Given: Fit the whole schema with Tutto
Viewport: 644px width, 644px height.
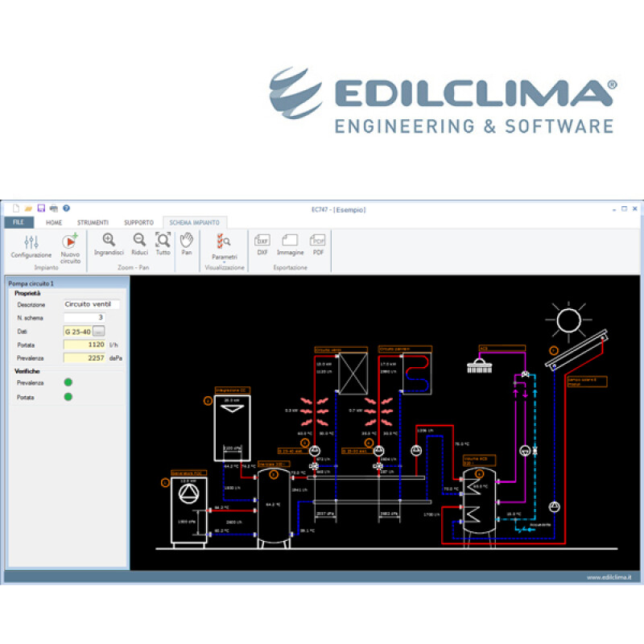Looking at the screenshot, I should [x=163, y=245].
